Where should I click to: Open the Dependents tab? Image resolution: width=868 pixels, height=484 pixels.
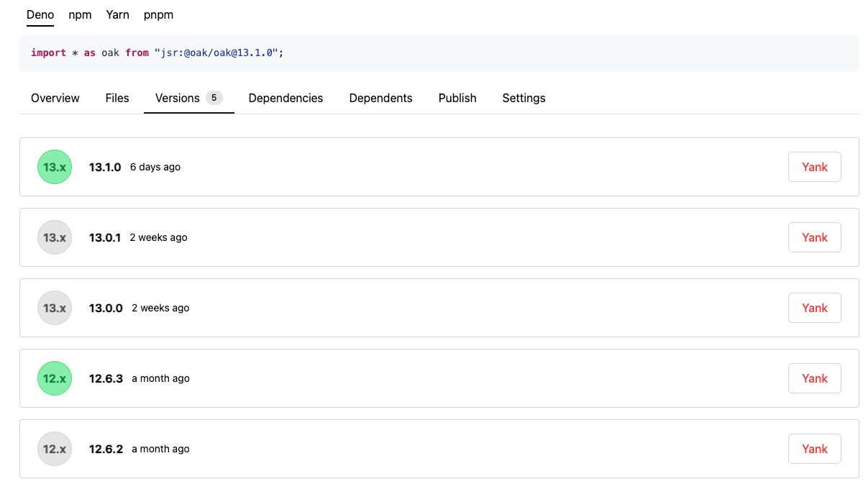[380, 98]
